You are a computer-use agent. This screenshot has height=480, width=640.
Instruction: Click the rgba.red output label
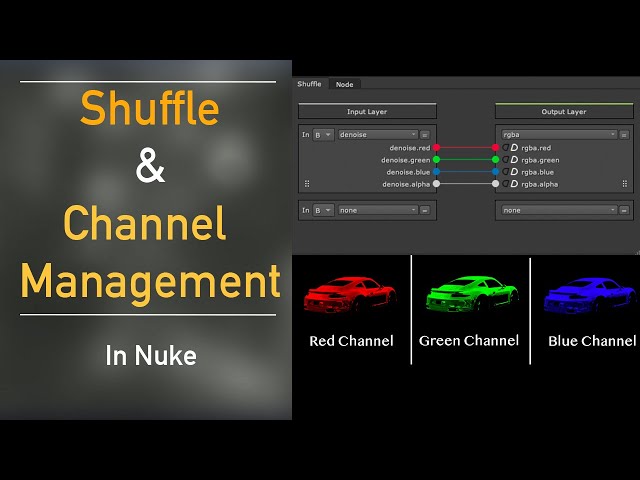pyautogui.click(x=536, y=148)
